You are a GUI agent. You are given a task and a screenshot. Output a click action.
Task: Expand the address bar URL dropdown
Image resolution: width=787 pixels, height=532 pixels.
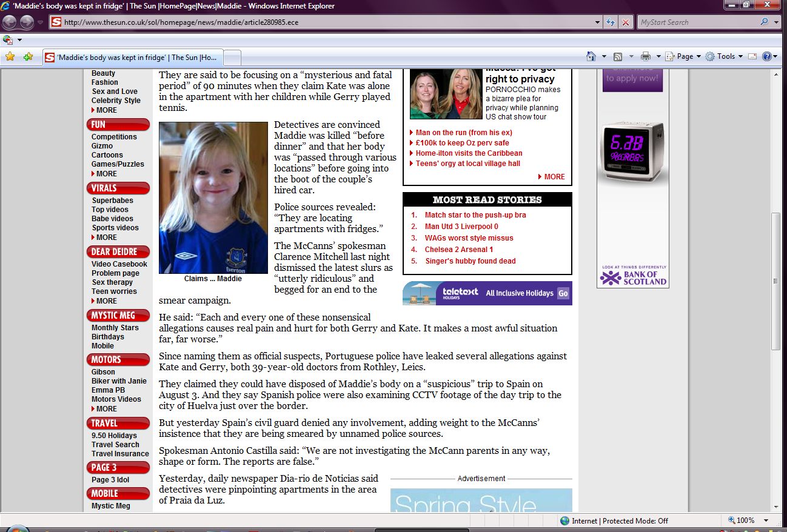coord(598,22)
